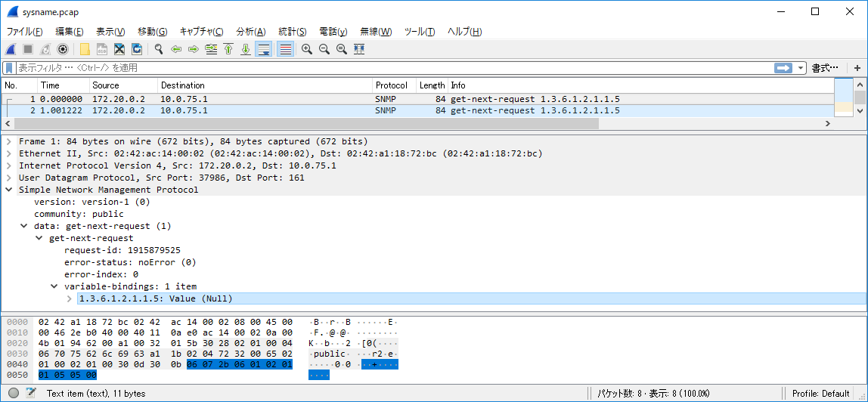Expand Internet Protocol Version 4 row
This screenshot has width=868, height=402.
pyautogui.click(x=9, y=166)
